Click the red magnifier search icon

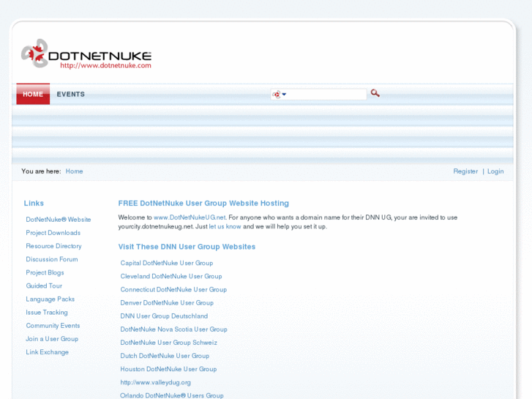click(375, 93)
